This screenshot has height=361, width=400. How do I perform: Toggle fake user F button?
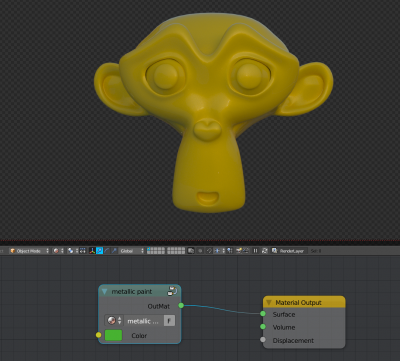(x=169, y=321)
